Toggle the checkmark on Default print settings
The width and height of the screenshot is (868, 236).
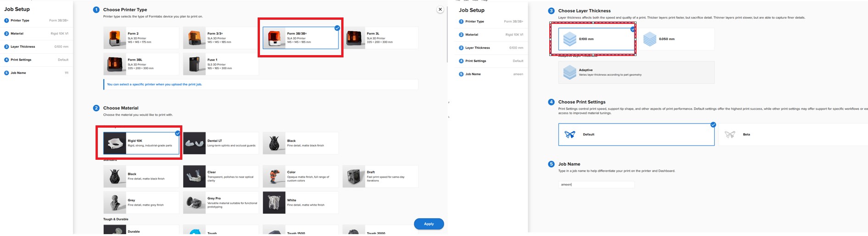713,124
